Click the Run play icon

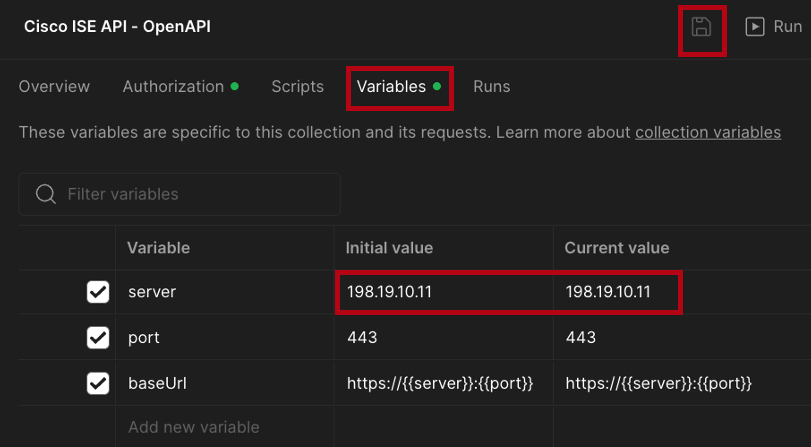755,26
